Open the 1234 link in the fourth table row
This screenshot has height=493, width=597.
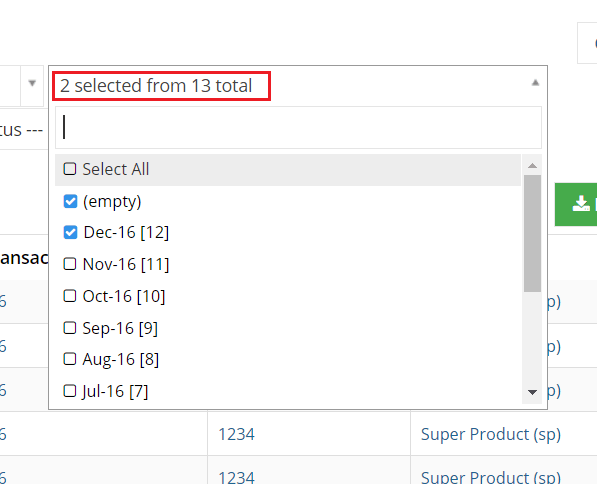pos(236,434)
